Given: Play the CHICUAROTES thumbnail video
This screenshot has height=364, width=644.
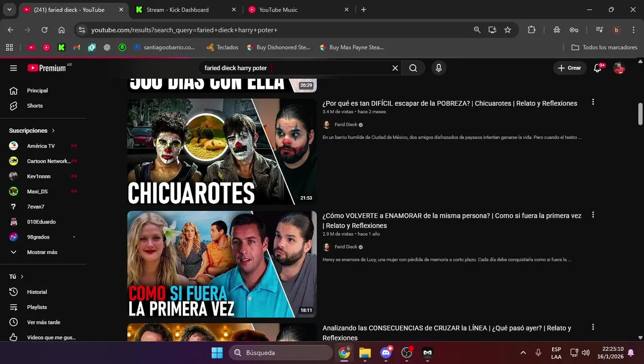Looking at the screenshot, I should [x=222, y=152].
